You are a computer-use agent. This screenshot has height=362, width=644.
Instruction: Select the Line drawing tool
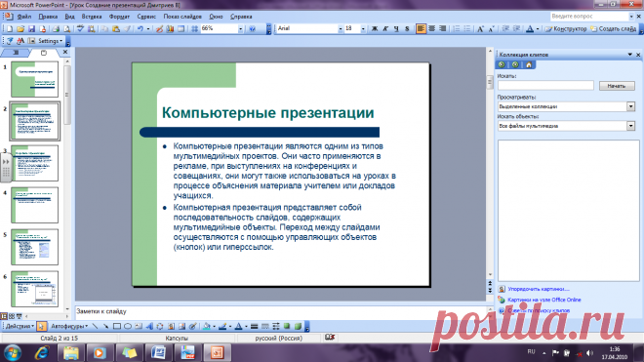coord(95,326)
